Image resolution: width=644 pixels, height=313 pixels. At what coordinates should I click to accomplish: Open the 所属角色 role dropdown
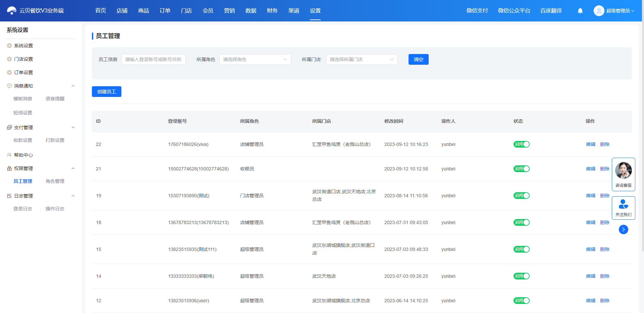coord(255,59)
